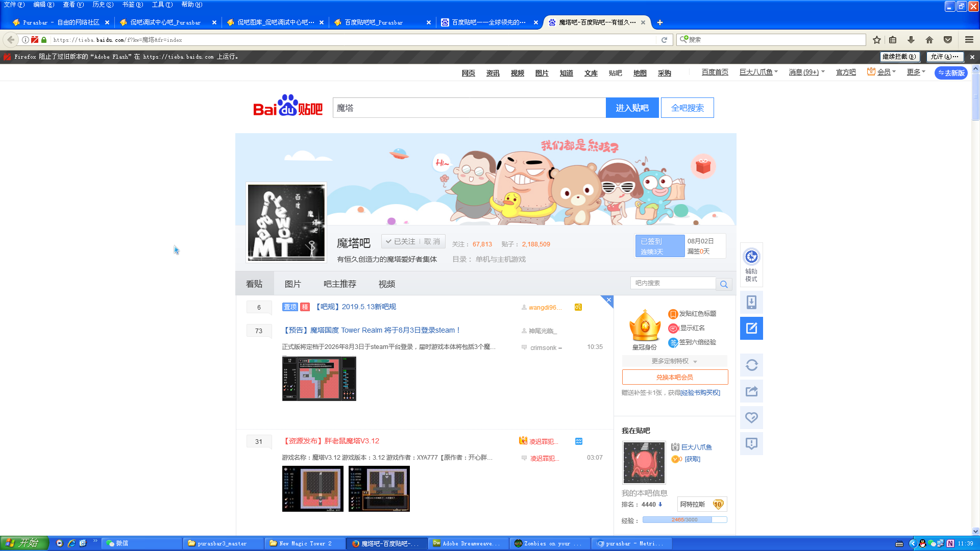
Task: Click the blocked Flash plugin icon in address bar
Action: pyautogui.click(x=35, y=40)
